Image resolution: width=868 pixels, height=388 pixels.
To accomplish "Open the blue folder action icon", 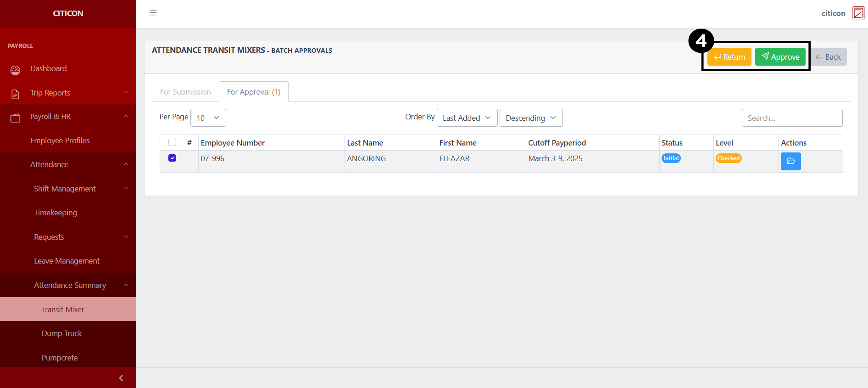I will 790,161.
